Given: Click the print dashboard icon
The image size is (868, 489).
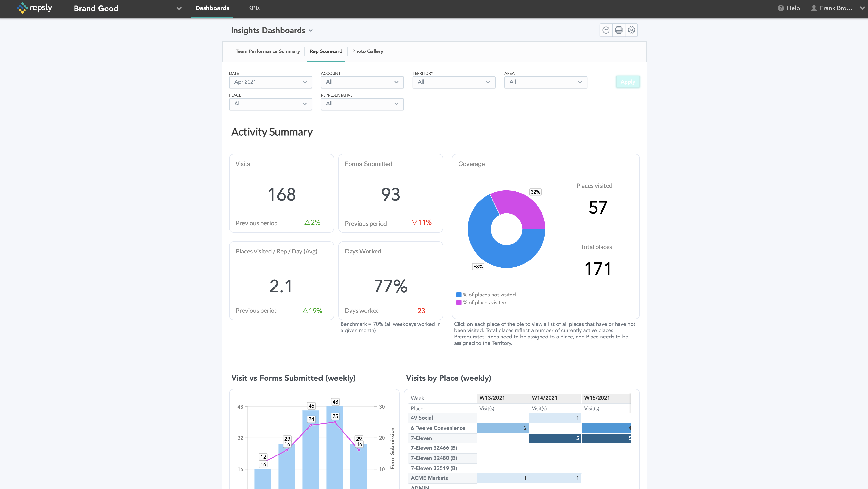Looking at the screenshot, I should coord(619,30).
